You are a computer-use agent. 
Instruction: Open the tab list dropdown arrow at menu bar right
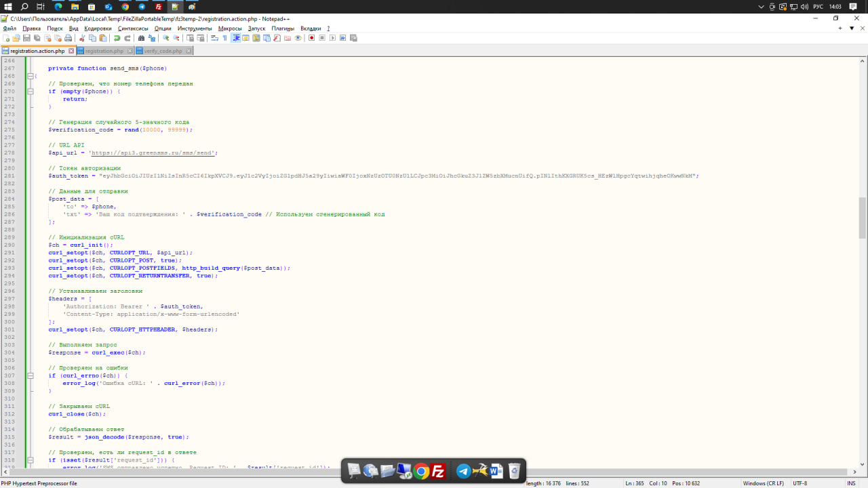coord(851,28)
